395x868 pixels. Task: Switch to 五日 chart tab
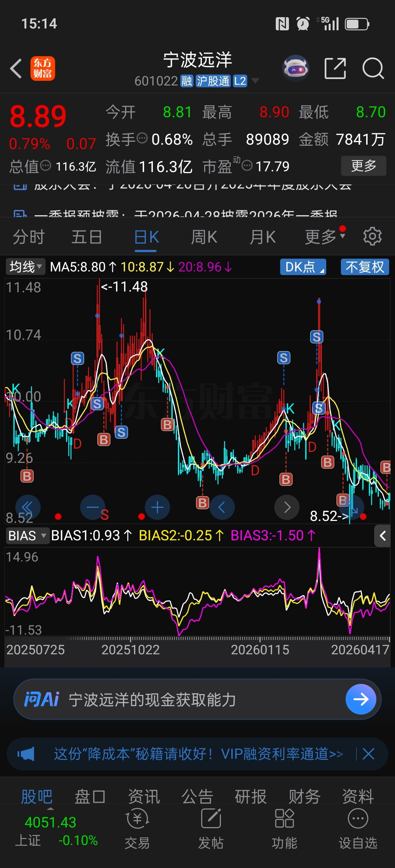(87, 237)
